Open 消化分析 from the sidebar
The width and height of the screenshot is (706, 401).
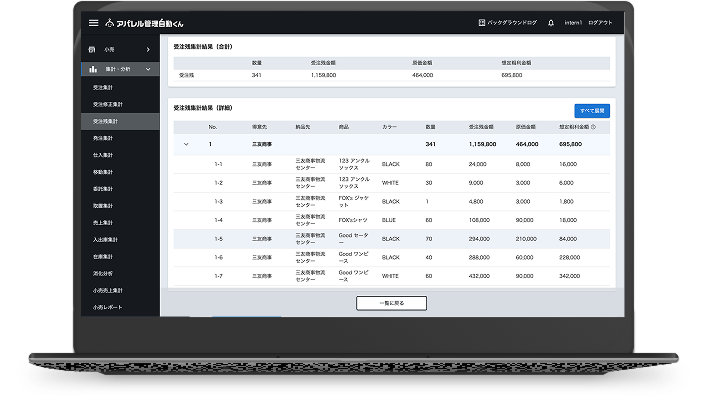(104, 272)
